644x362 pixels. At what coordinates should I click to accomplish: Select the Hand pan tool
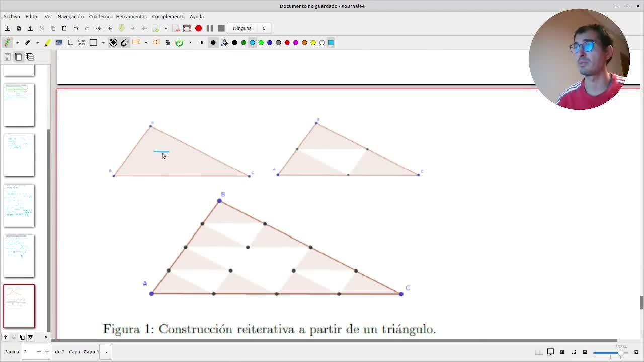point(168,43)
